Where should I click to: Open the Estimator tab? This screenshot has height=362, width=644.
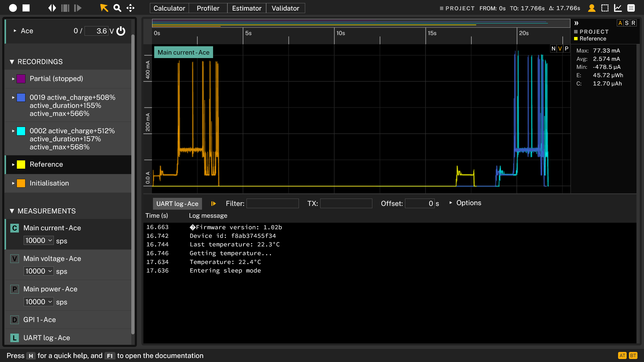(x=247, y=8)
